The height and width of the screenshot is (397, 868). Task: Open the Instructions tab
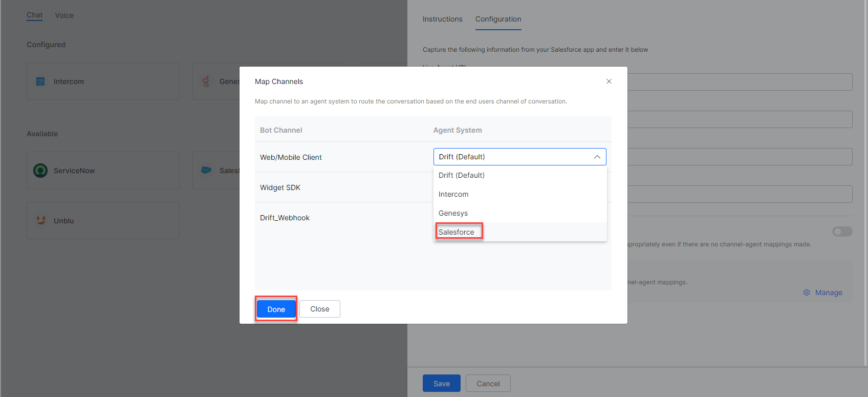click(x=442, y=19)
